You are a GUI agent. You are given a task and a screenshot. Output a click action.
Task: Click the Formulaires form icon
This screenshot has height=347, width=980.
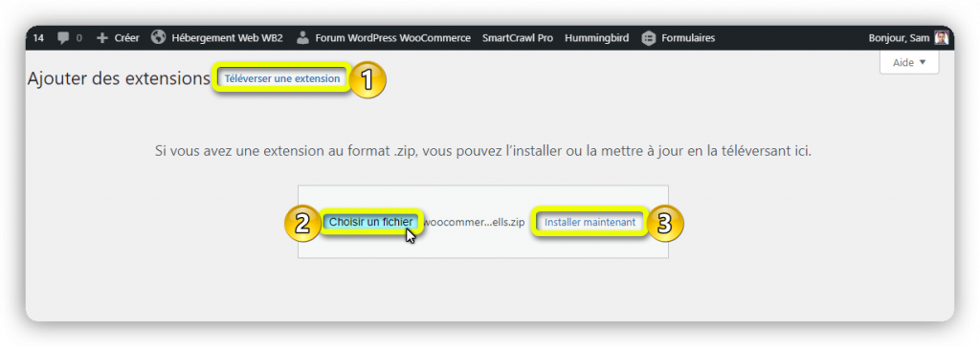pos(649,38)
